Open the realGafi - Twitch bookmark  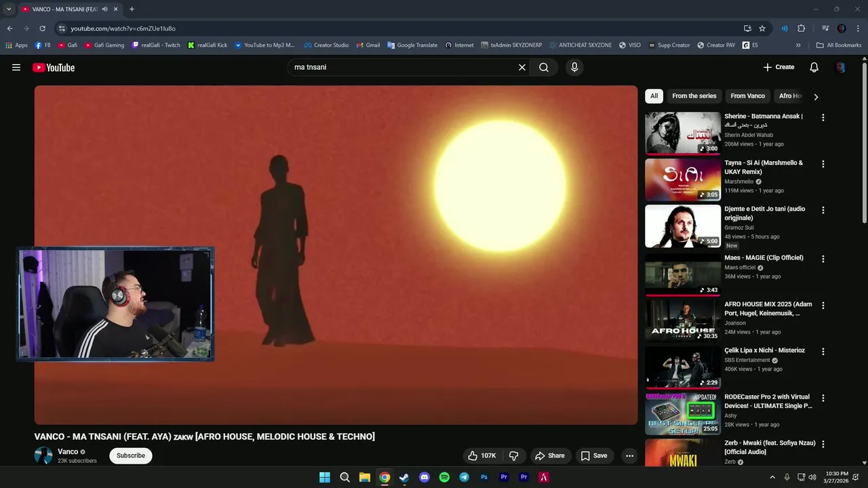pos(156,45)
